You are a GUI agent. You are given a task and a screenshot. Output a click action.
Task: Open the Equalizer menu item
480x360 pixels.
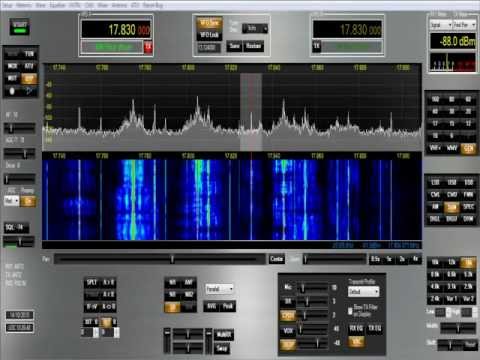coord(57,5)
